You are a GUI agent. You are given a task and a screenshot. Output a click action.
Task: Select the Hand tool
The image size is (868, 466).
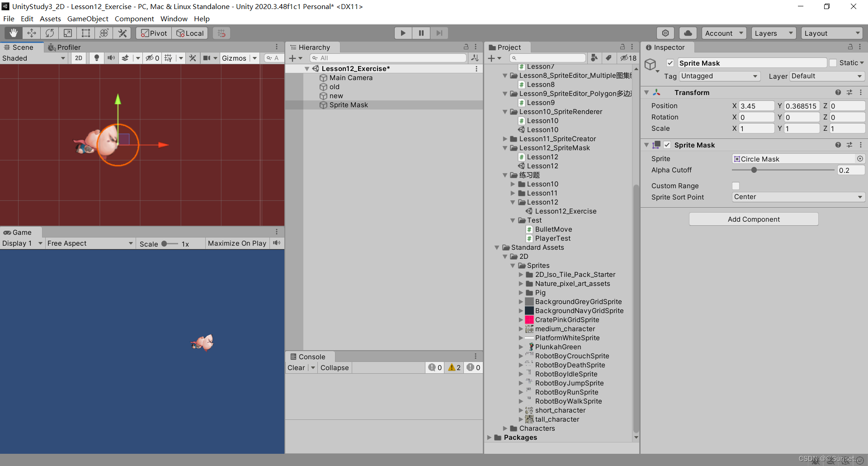pyautogui.click(x=14, y=33)
